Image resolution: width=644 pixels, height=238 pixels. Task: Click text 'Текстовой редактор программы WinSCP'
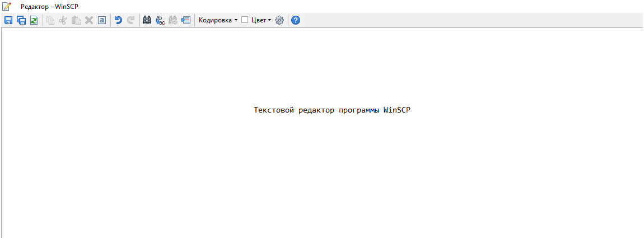(x=332, y=110)
